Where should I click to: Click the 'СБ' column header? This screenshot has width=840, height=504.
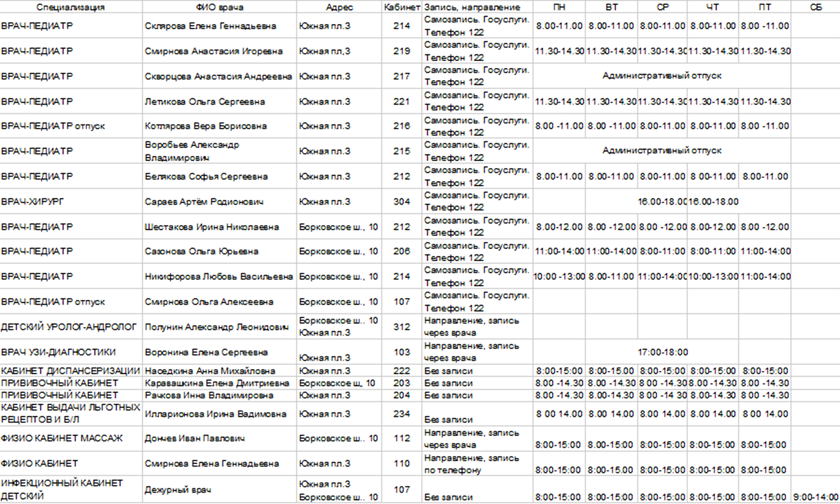point(816,7)
